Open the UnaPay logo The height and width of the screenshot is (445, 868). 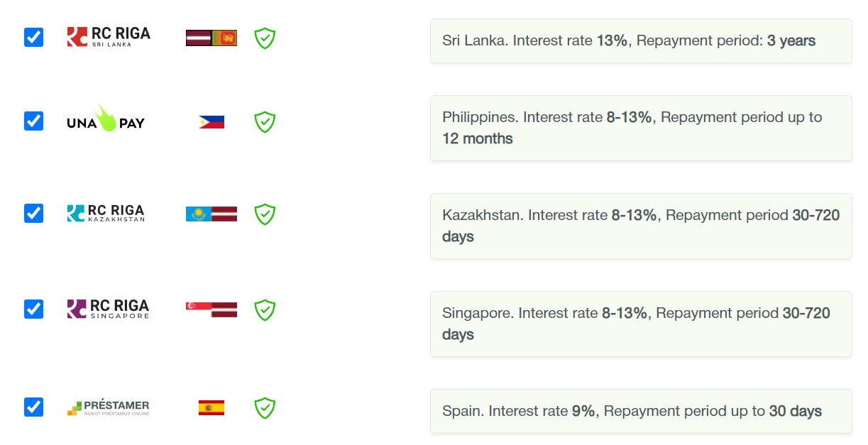(x=106, y=119)
